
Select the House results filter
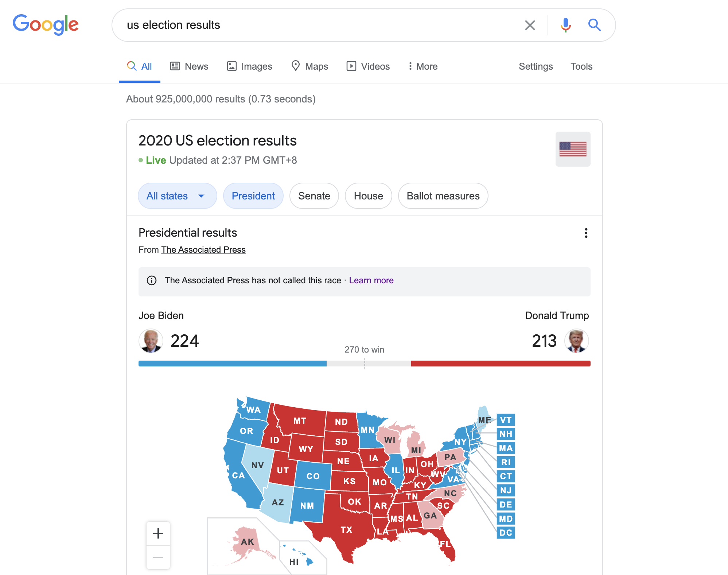368,196
